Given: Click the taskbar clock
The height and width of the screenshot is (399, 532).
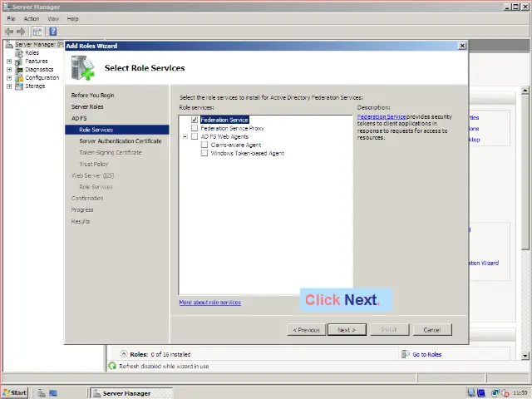Looking at the screenshot, I should pyautogui.click(x=520, y=393).
